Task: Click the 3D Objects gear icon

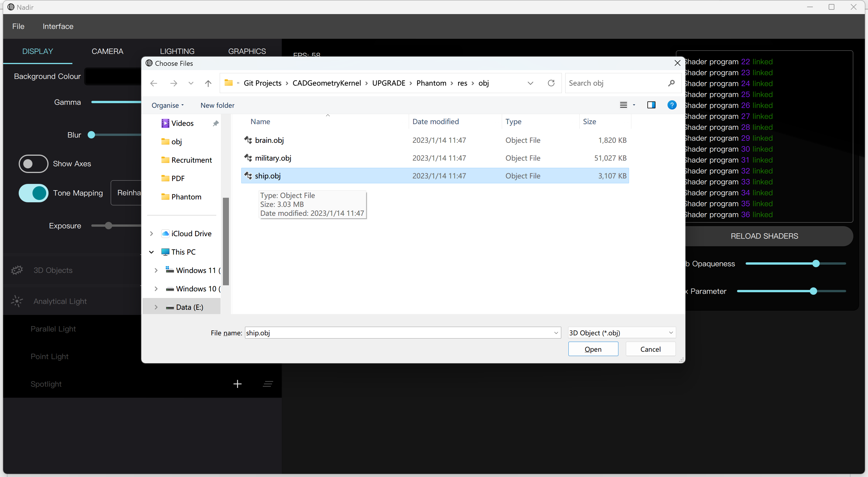Action: (x=17, y=270)
